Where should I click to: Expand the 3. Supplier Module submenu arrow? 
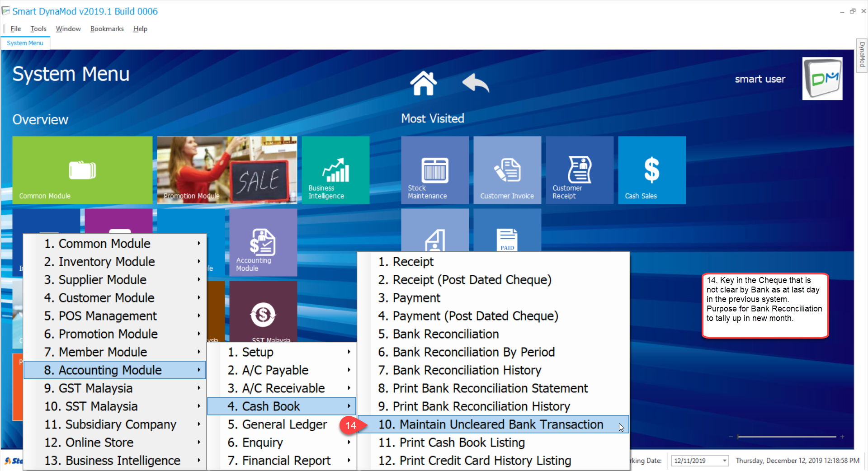coord(199,279)
